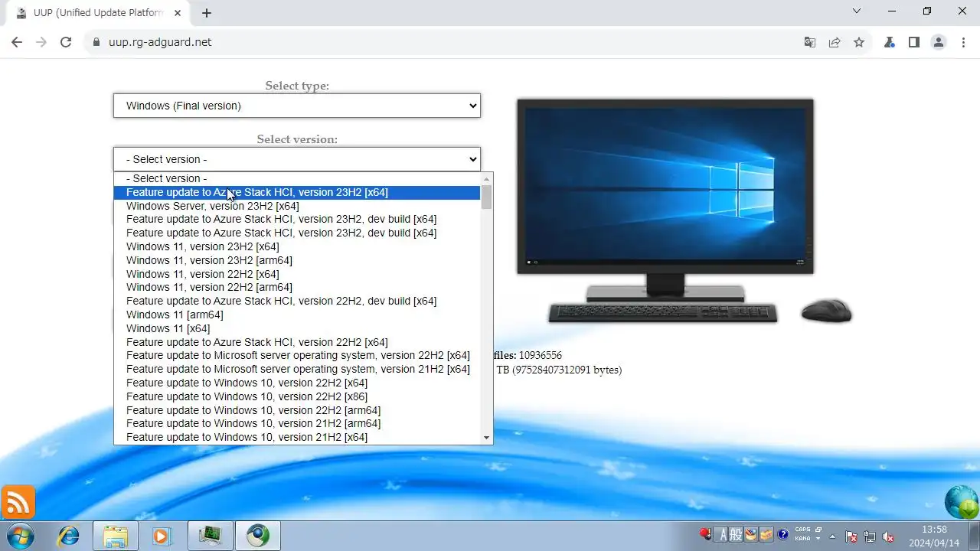Open the Google Translate page icon

pyautogui.click(x=809, y=42)
